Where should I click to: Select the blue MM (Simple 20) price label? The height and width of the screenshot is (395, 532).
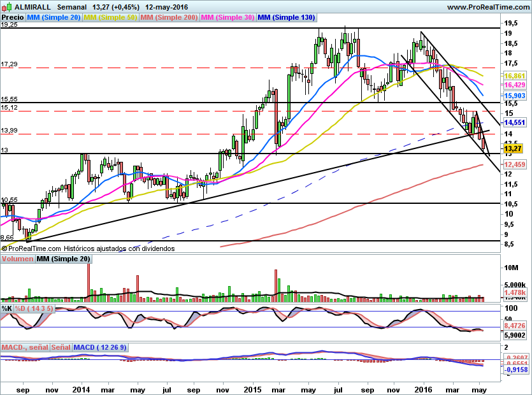(x=54, y=17)
